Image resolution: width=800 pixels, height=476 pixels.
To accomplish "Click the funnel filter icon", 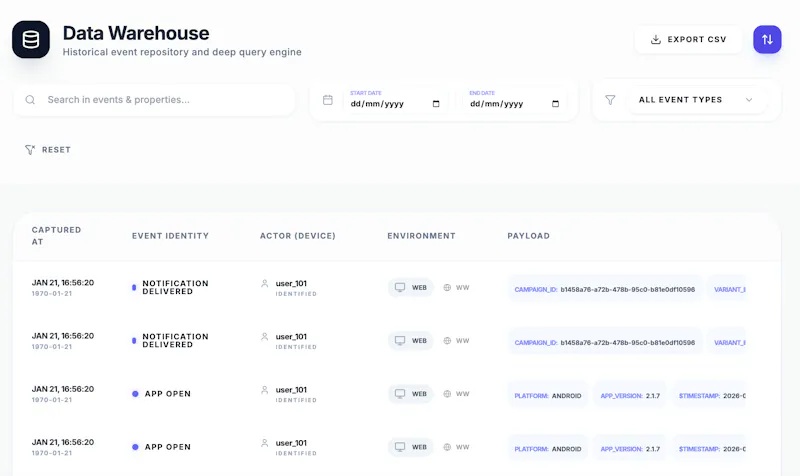I will pyautogui.click(x=610, y=99).
